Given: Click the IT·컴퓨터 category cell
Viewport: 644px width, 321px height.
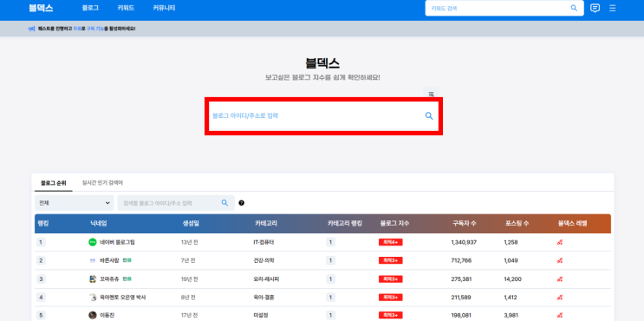Looking at the screenshot, I should 263,243.
